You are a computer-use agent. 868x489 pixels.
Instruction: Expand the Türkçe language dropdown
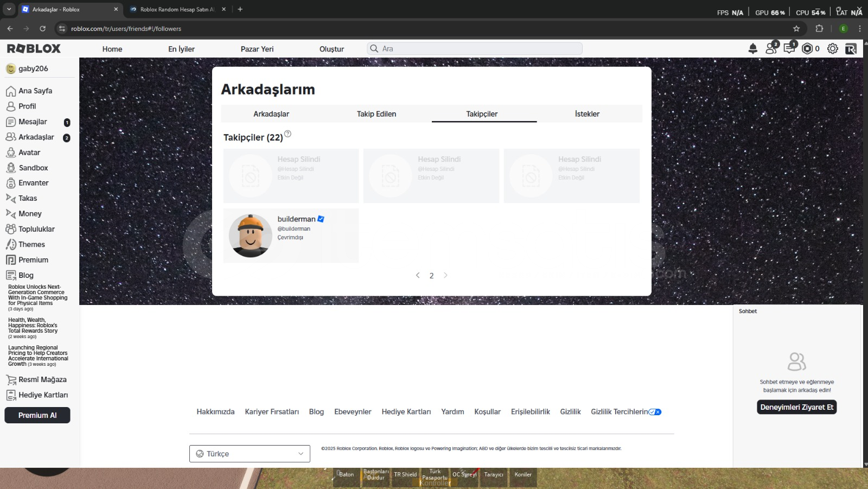[x=250, y=454]
